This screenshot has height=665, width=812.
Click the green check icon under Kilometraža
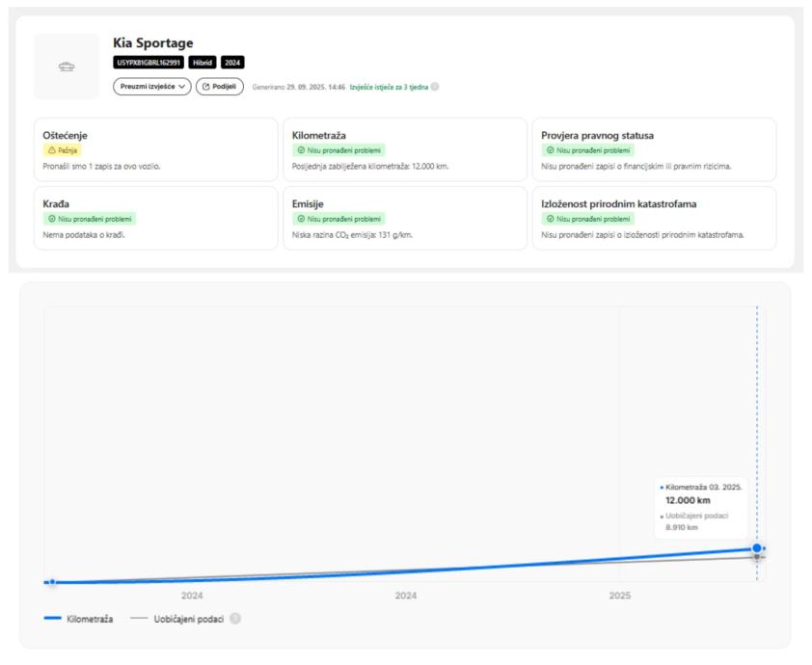click(300, 151)
